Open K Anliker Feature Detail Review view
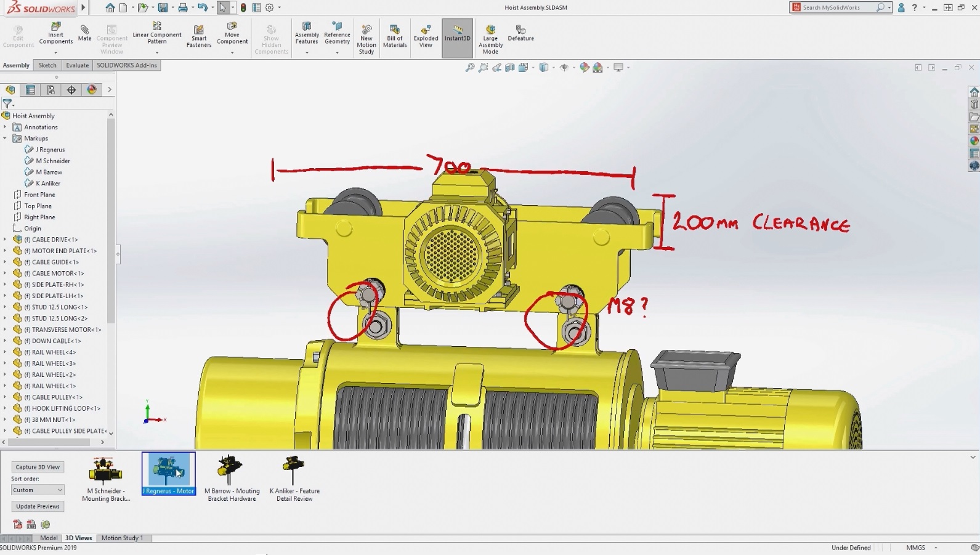 coord(294,480)
